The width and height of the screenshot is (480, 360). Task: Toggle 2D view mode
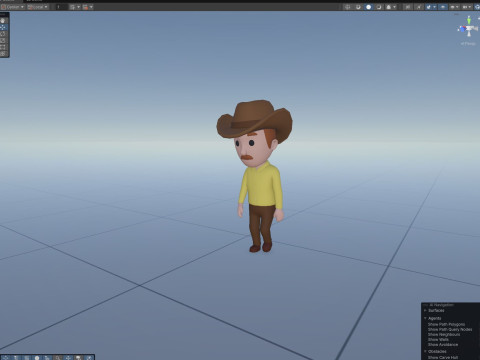pos(407,7)
